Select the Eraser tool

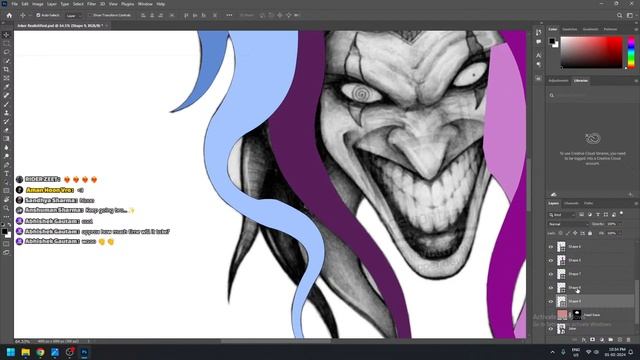tap(6, 130)
